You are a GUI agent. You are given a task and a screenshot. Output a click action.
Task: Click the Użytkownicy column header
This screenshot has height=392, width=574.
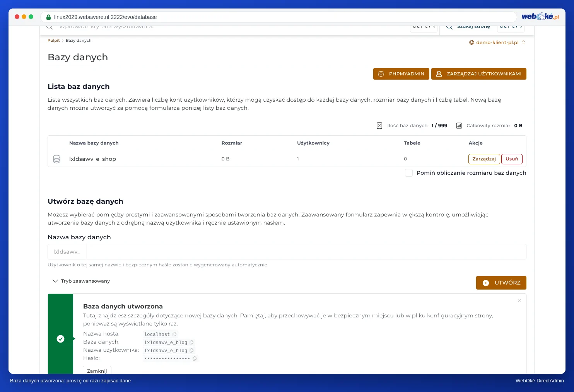pyautogui.click(x=313, y=143)
